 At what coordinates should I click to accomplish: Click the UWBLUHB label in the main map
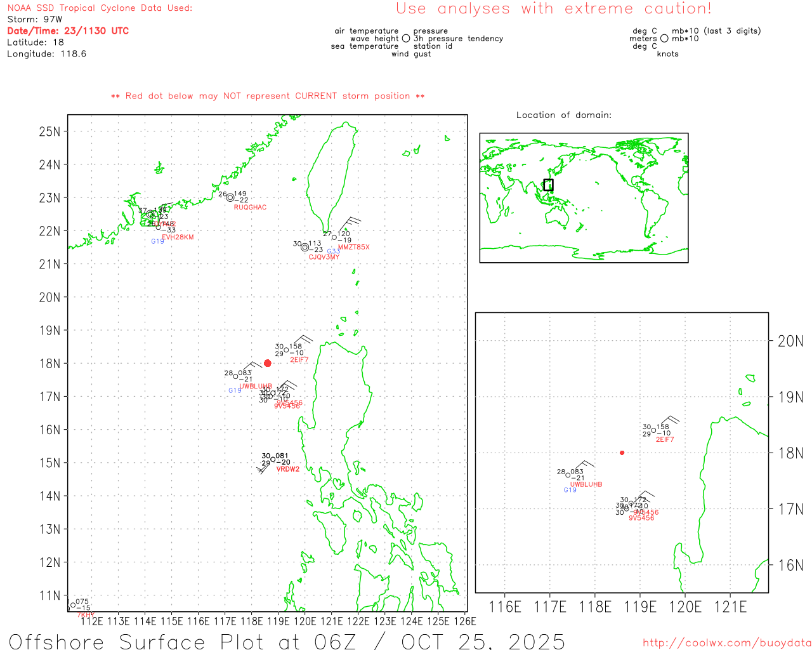pyautogui.click(x=255, y=387)
